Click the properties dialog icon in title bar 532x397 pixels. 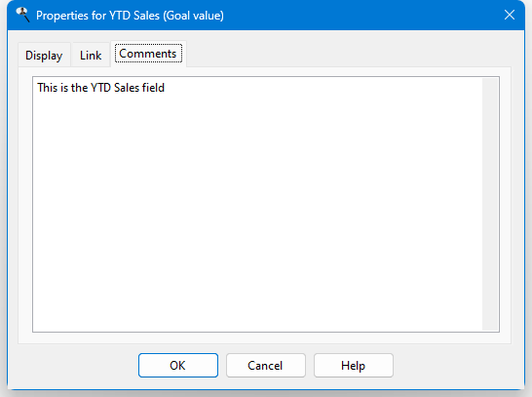[x=23, y=15]
